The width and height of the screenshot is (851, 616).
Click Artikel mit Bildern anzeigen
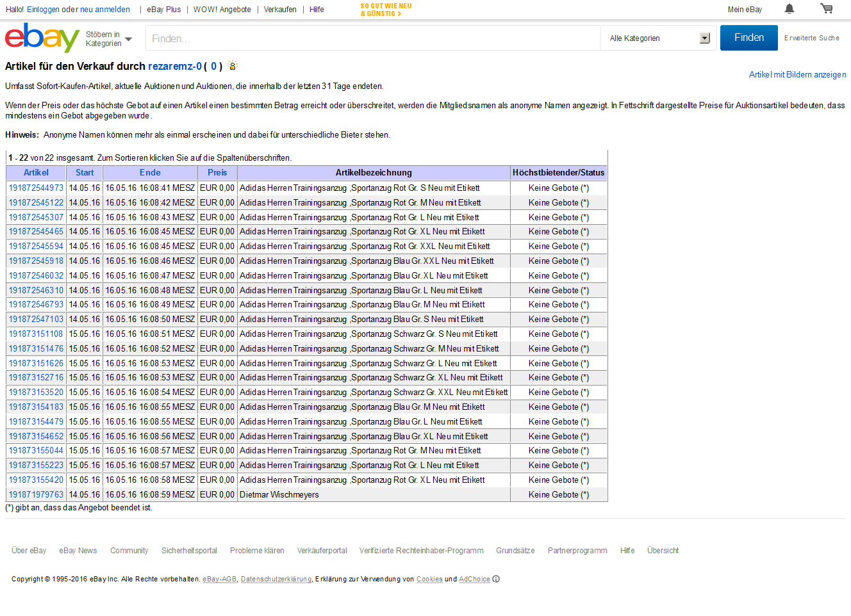pyautogui.click(x=797, y=75)
